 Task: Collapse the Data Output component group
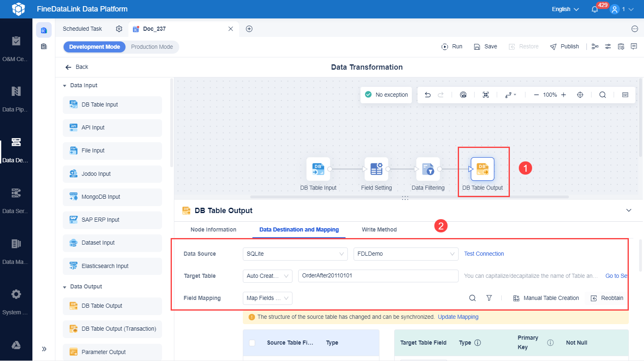64,287
